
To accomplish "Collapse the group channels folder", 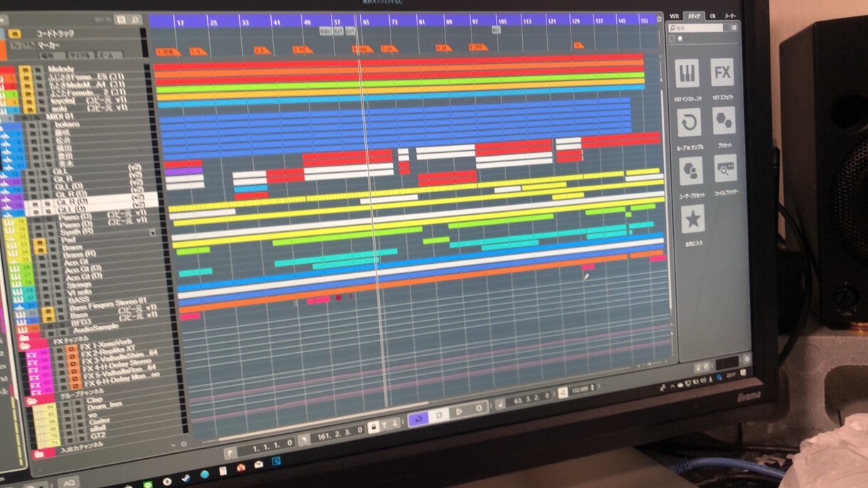I will click(x=31, y=401).
